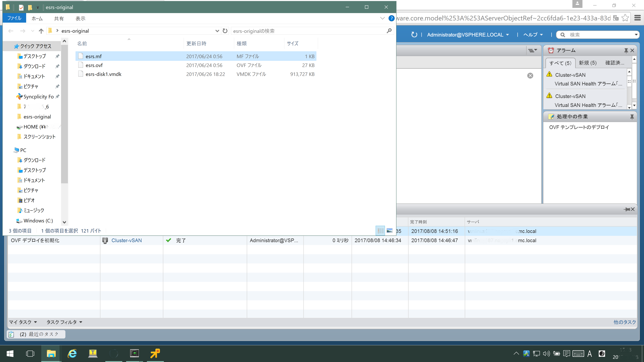Click the volume icon in system tray
This screenshot has height=362, width=644.
546,353
